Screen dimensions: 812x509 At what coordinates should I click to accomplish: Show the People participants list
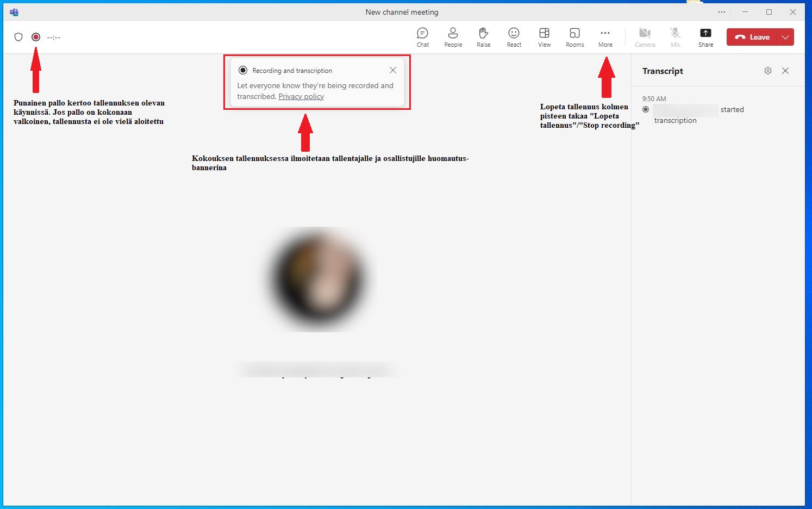click(x=453, y=37)
